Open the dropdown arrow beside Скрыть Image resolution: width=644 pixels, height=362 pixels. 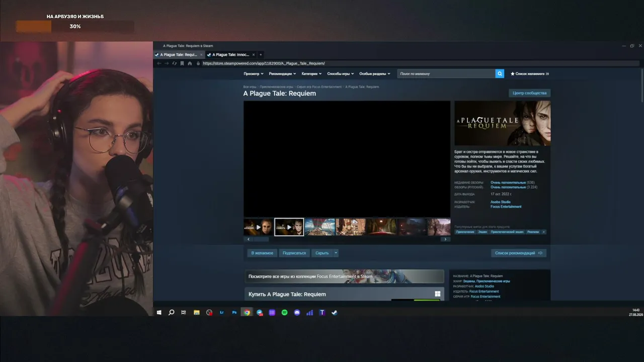336,253
